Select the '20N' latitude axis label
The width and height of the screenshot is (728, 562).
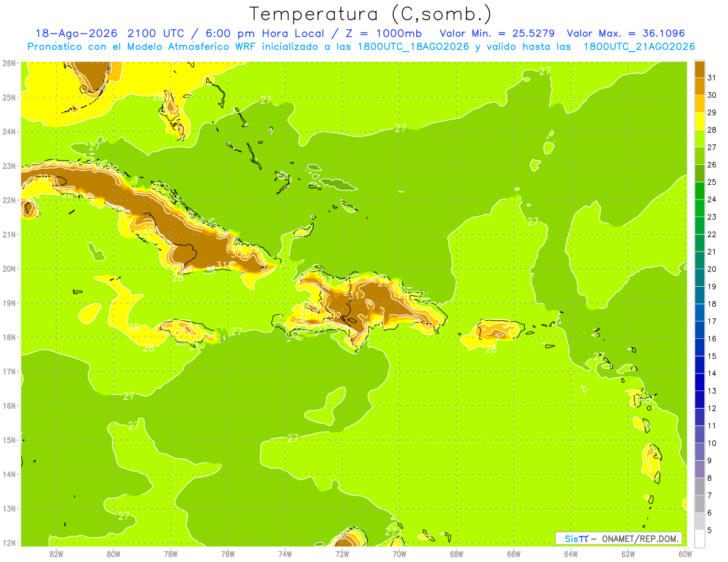[9, 269]
